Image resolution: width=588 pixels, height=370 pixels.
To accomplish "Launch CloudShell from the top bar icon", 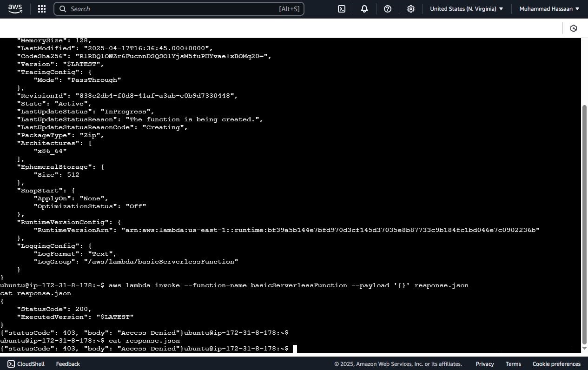I will coord(342,9).
